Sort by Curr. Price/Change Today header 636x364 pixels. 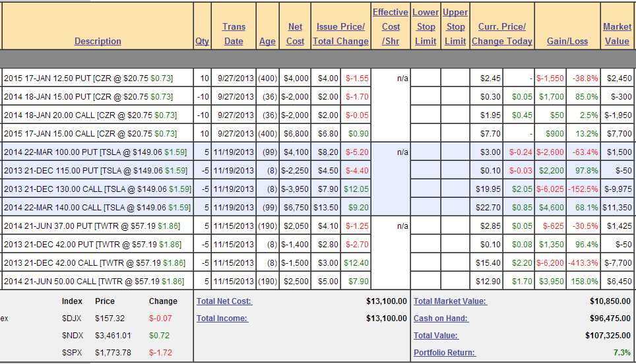click(501, 34)
